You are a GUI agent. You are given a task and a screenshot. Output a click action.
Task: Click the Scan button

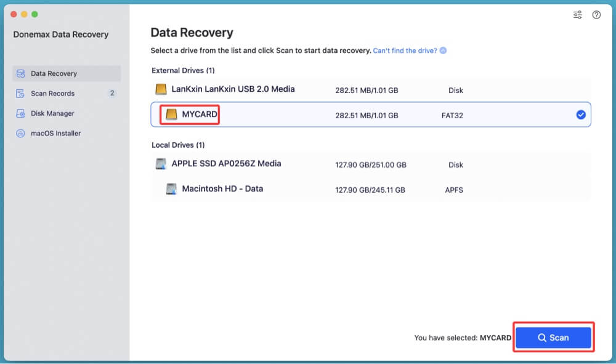pos(553,338)
